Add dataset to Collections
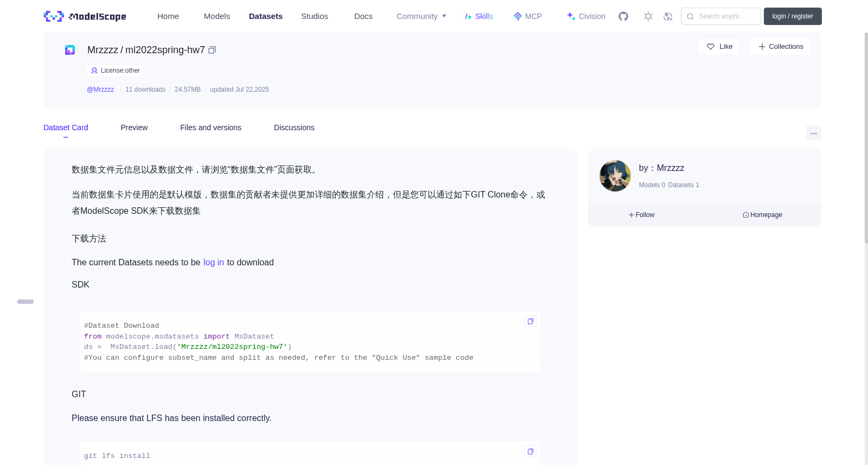This screenshot has width=868, height=465. coord(780,47)
